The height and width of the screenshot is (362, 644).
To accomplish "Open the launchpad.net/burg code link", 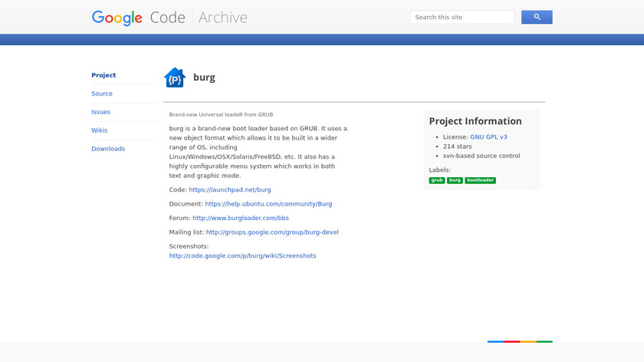I will pyautogui.click(x=229, y=190).
